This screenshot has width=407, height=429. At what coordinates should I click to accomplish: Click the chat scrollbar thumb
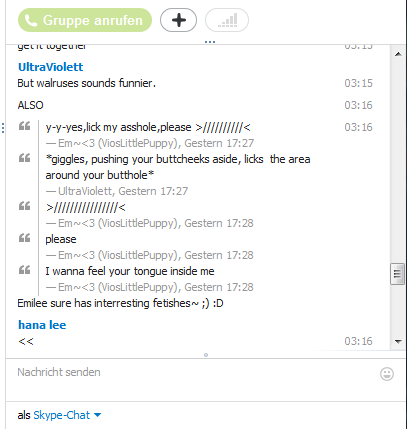click(397, 274)
